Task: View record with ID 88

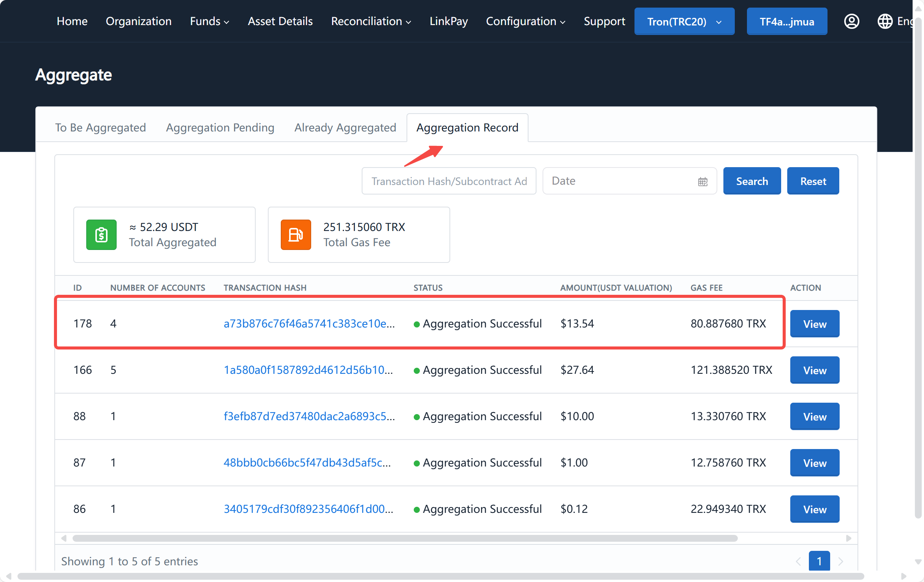Action: [814, 416]
